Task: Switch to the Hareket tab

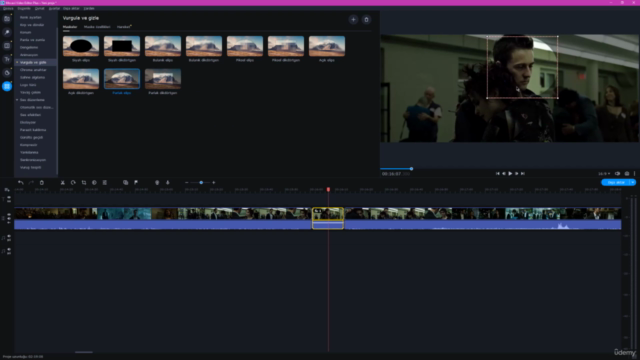Action: pyautogui.click(x=123, y=27)
